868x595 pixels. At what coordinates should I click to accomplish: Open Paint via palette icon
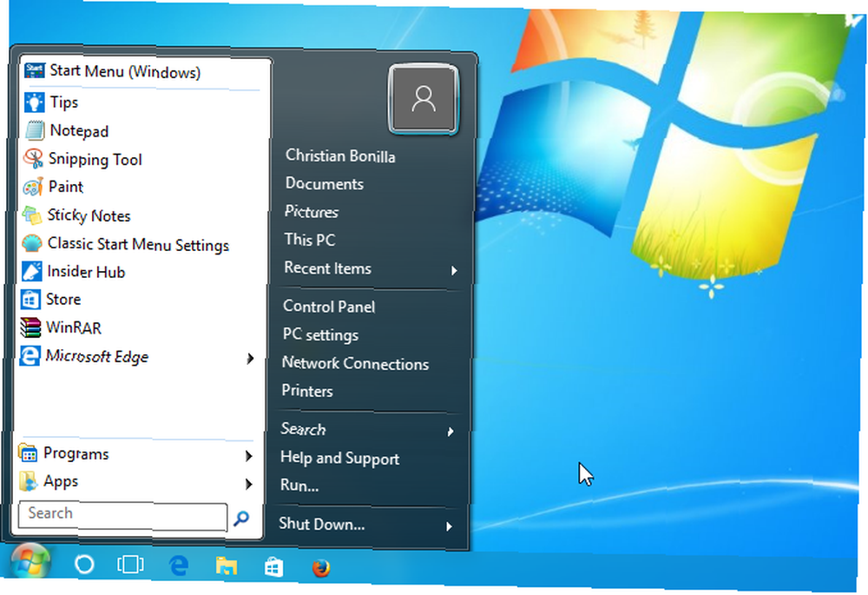point(33,187)
